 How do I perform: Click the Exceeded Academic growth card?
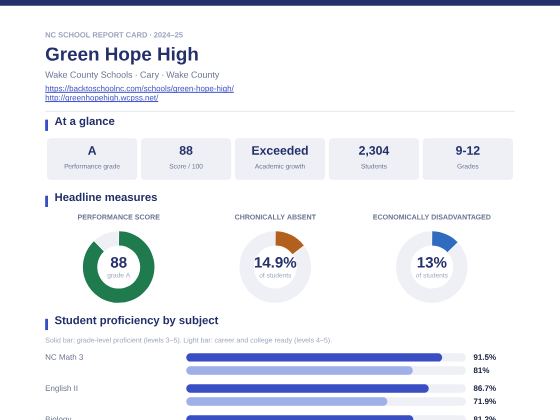pyautogui.click(x=280, y=159)
